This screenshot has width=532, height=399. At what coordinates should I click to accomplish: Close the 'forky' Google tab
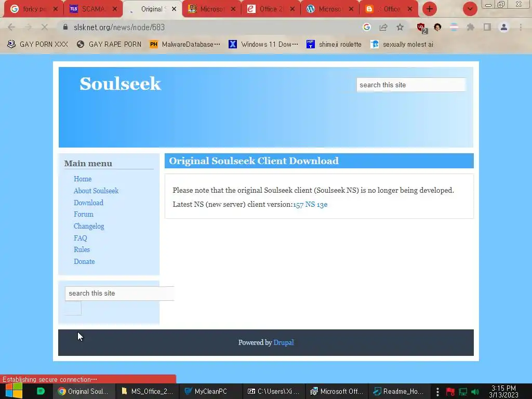pos(56,9)
